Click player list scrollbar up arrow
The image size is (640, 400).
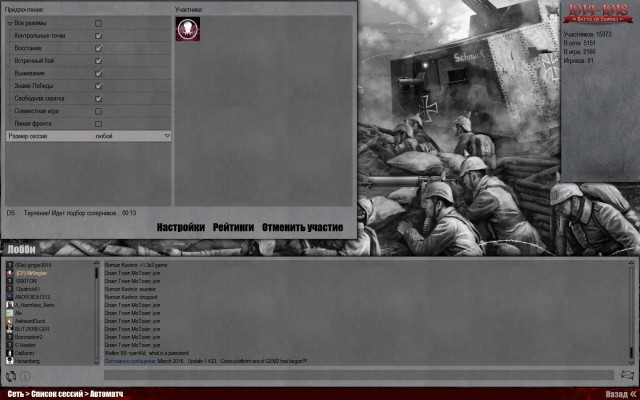tap(96, 263)
